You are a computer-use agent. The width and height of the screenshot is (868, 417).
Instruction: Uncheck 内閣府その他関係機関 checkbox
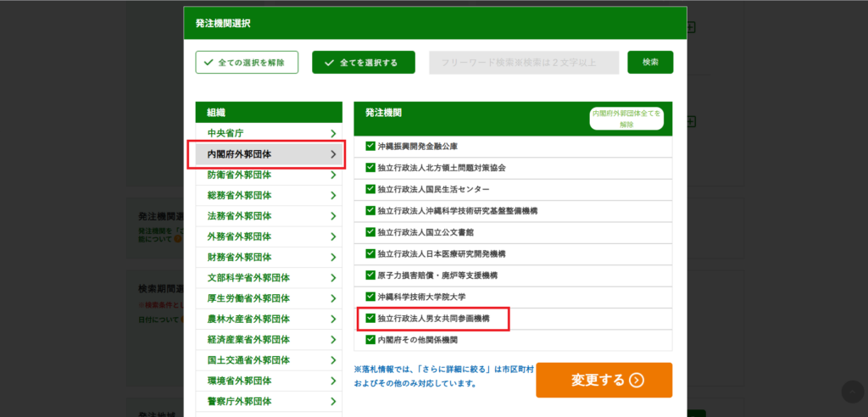click(370, 340)
